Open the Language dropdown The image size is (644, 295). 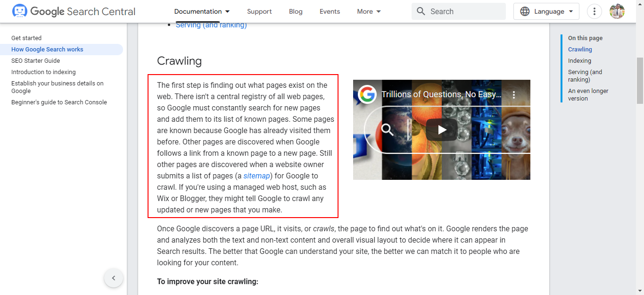point(546,11)
